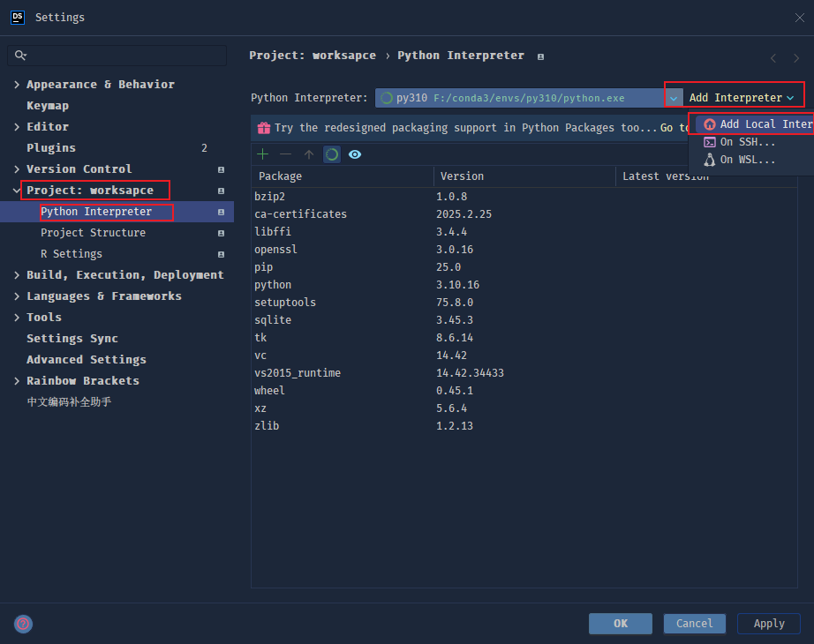Click the install package plus icon
Screen dimensions: 814x644
[261, 154]
